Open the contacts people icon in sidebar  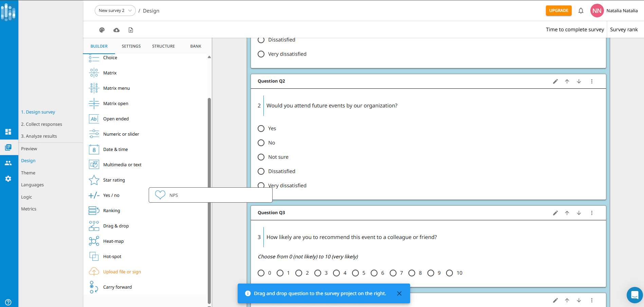[8, 163]
